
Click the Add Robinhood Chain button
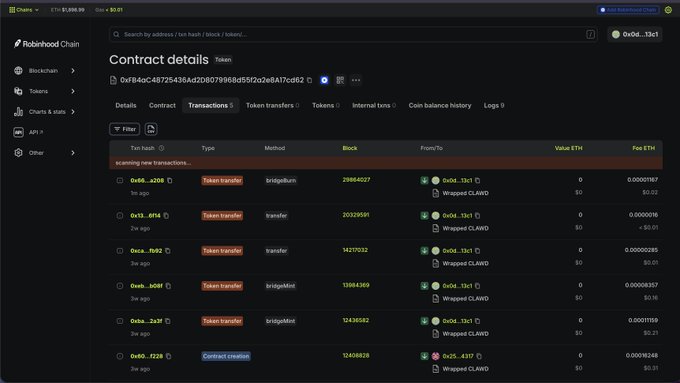[628, 10]
